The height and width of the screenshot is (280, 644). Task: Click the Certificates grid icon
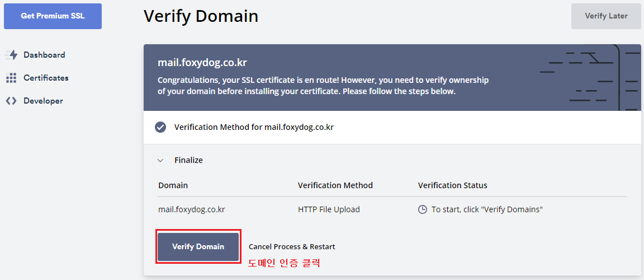point(12,78)
